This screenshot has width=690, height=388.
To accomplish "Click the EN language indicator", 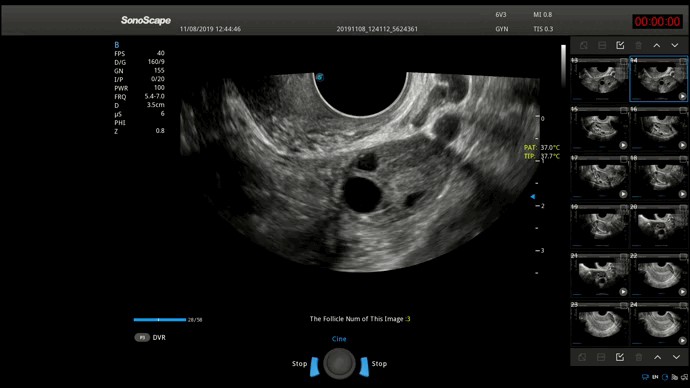I will tap(655, 377).
